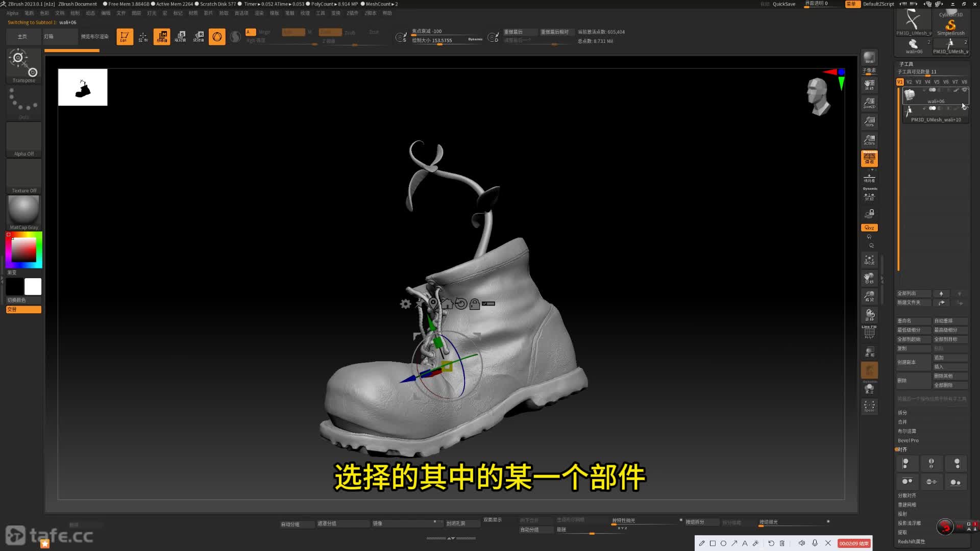Open the 工具 (Tool) menu

tap(321, 13)
